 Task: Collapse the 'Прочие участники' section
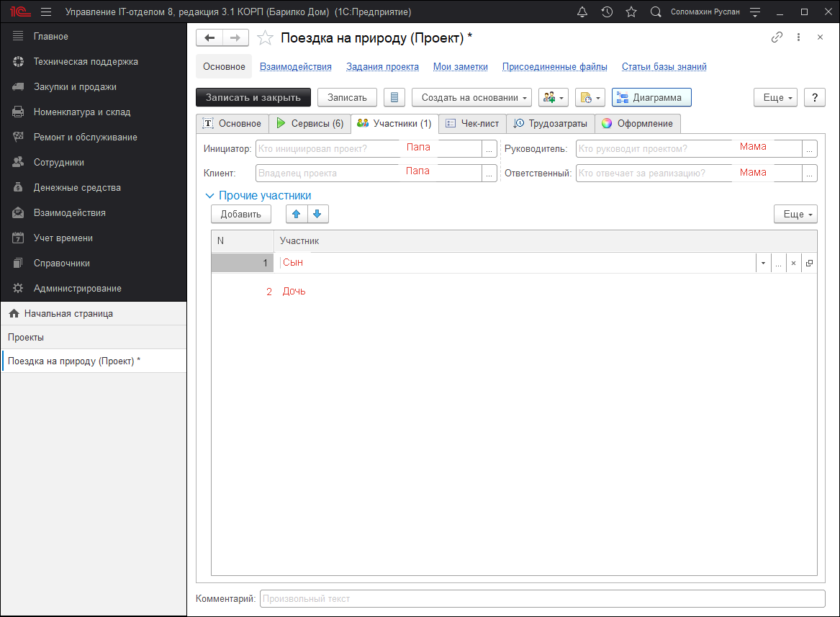(x=209, y=196)
